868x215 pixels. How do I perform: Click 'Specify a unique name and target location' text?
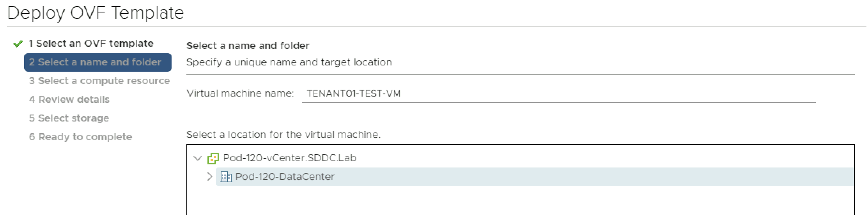point(289,62)
